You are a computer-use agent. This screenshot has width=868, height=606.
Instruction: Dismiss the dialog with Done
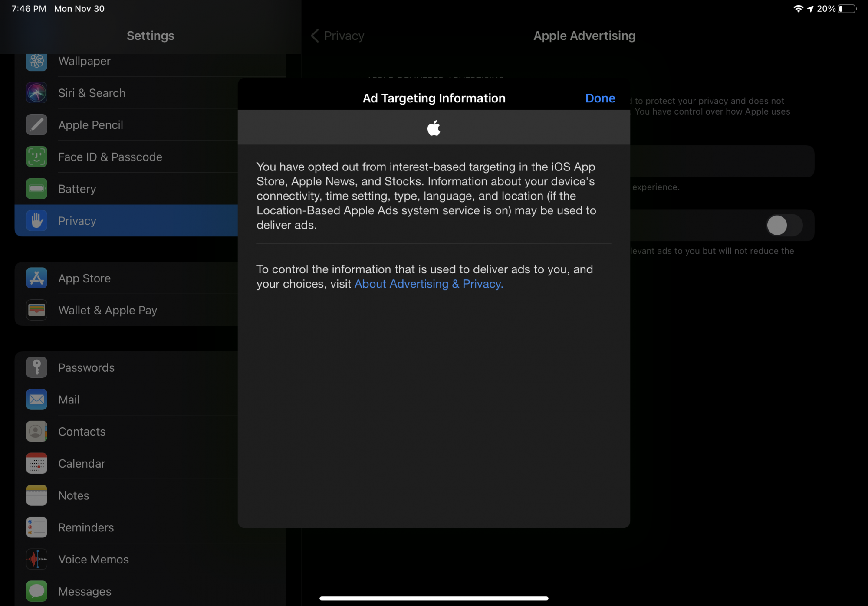tap(600, 98)
